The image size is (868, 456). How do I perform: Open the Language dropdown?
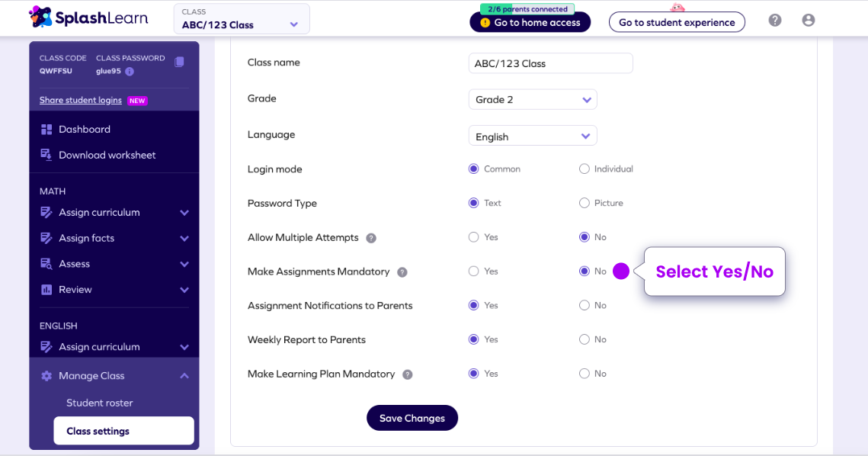tap(533, 136)
